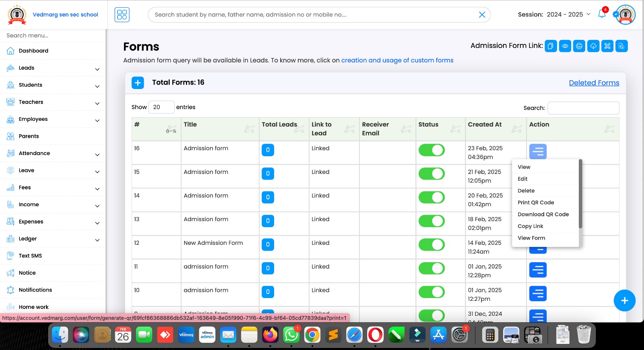The image size is (644, 350).
Task: Expand the Leads sidebar menu
Action: pos(53,68)
